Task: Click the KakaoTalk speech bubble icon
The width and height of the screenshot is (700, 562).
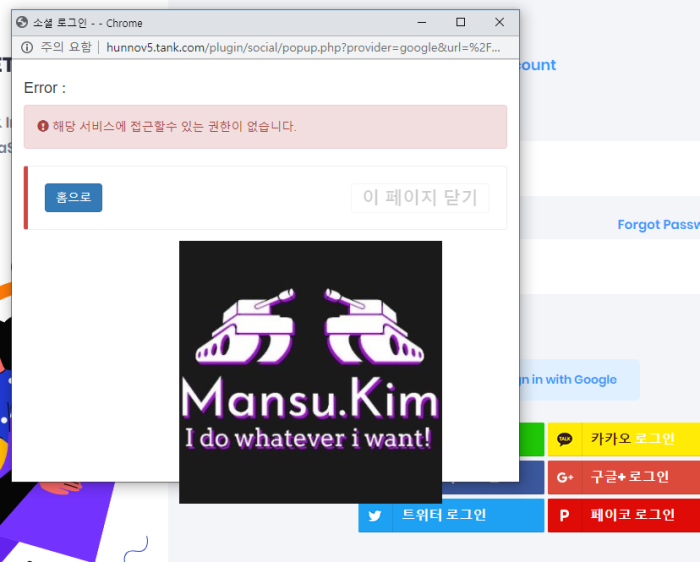Action: click(565, 439)
